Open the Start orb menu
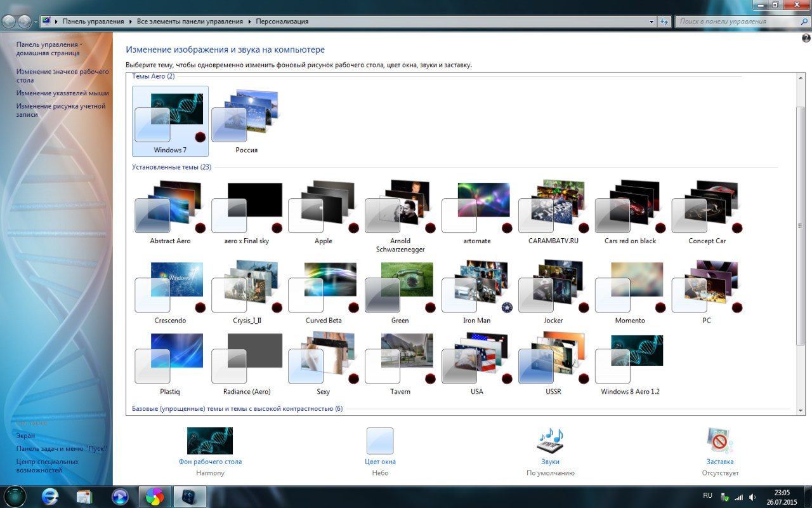This screenshot has width=812, height=508. [16, 496]
